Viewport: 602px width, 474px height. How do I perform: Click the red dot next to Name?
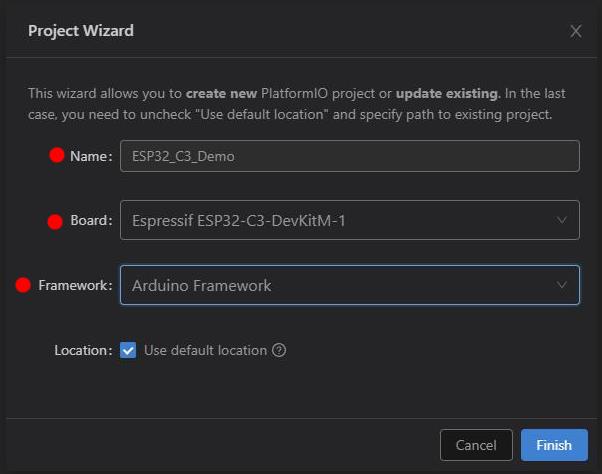click(x=57, y=155)
